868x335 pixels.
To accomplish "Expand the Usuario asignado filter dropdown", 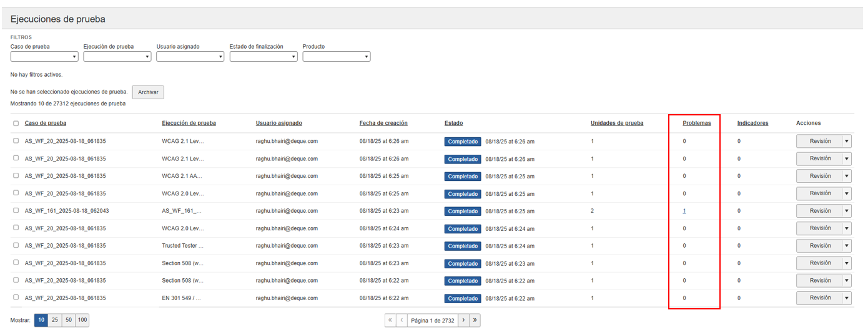I will tap(190, 57).
